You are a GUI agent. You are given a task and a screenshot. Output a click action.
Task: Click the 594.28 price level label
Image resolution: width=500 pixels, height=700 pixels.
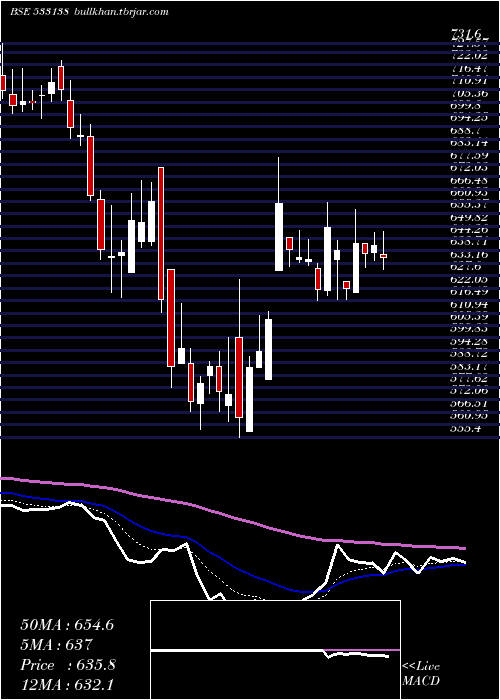tap(469, 342)
